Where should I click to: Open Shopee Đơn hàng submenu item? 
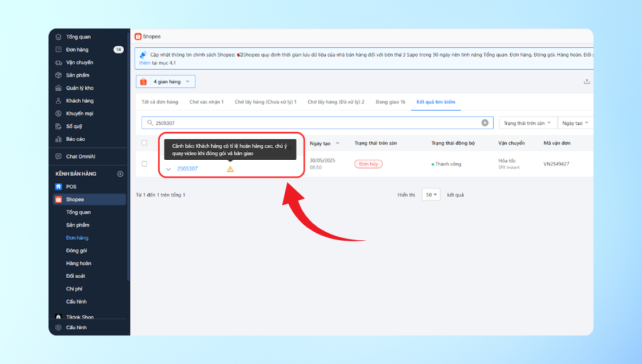click(x=77, y=238)
